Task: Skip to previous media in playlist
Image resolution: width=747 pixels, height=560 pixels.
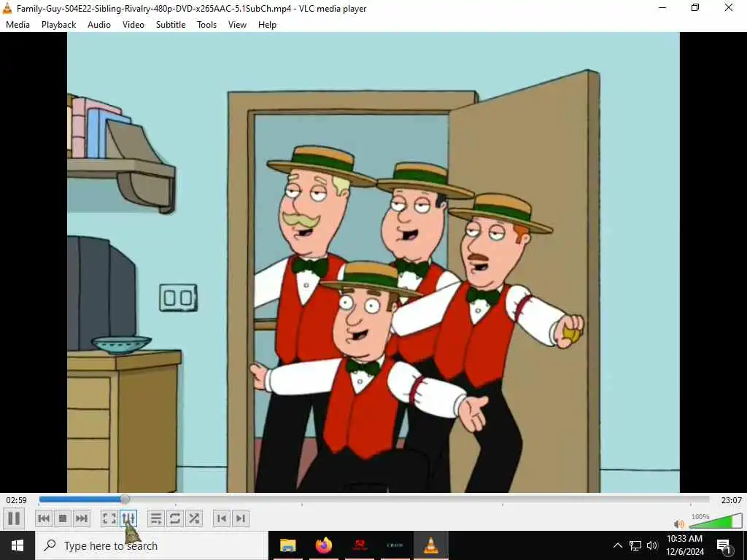Action: pyautogui.click(x=44, y=518)
